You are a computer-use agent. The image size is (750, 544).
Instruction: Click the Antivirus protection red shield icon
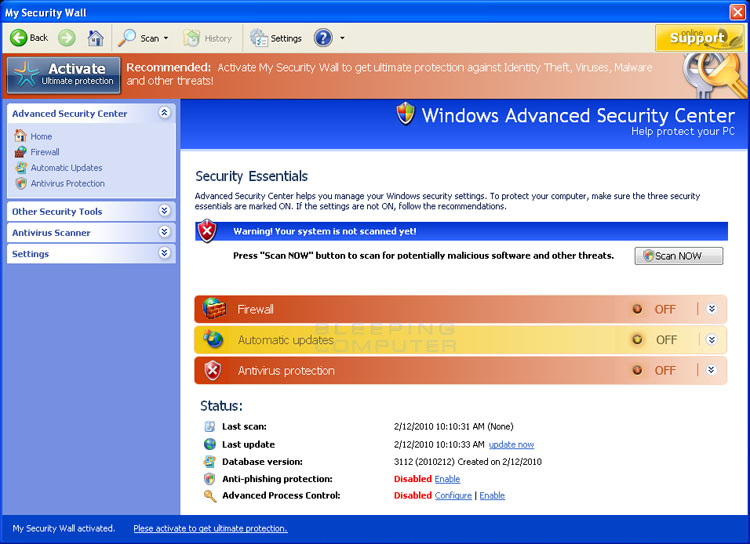(213, 370)
